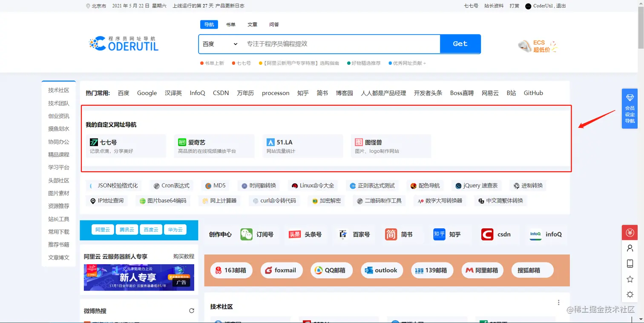Open the 头条号 icon
The image size is (644, 323).
[x=295, y=234]
